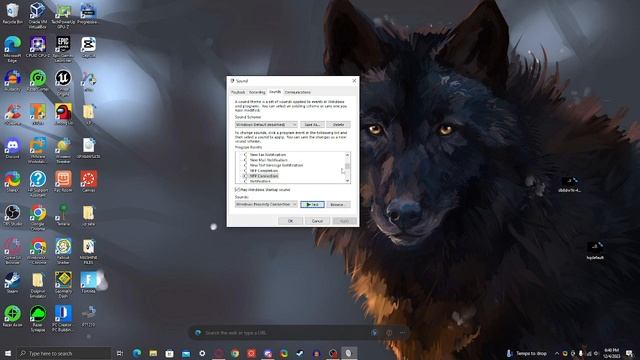Image resolution: width=640 pixels, height=360 pixels.
Task: Open the CapCut desktop shortcut
Action: 88,47
